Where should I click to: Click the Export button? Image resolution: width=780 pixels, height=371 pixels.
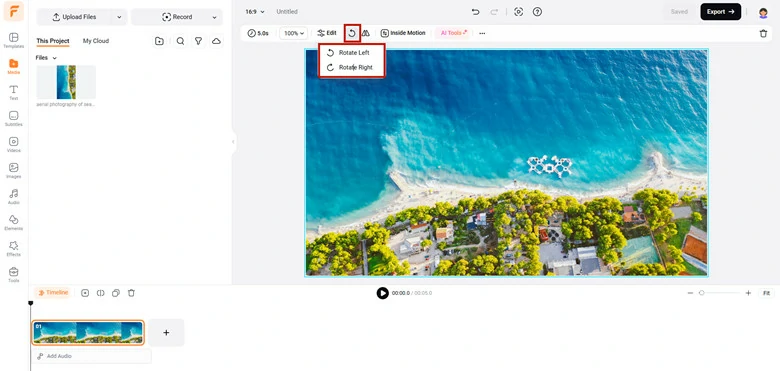[720, 12]
